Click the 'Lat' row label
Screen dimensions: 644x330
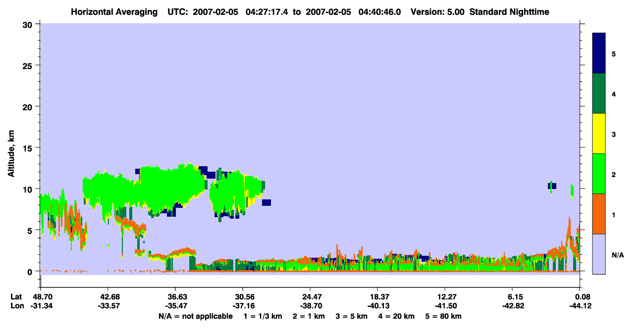coord(16,297)
